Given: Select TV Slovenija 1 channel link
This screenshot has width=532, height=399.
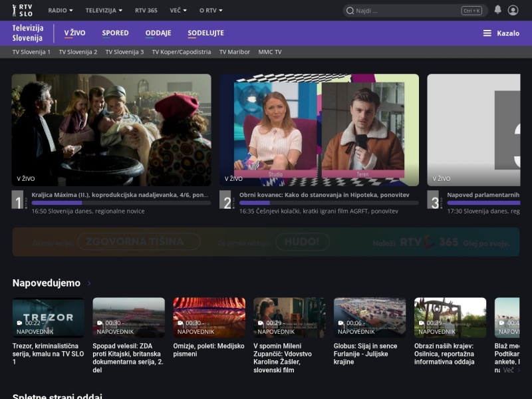Looking at the screenshot, I should click(31, 52).
